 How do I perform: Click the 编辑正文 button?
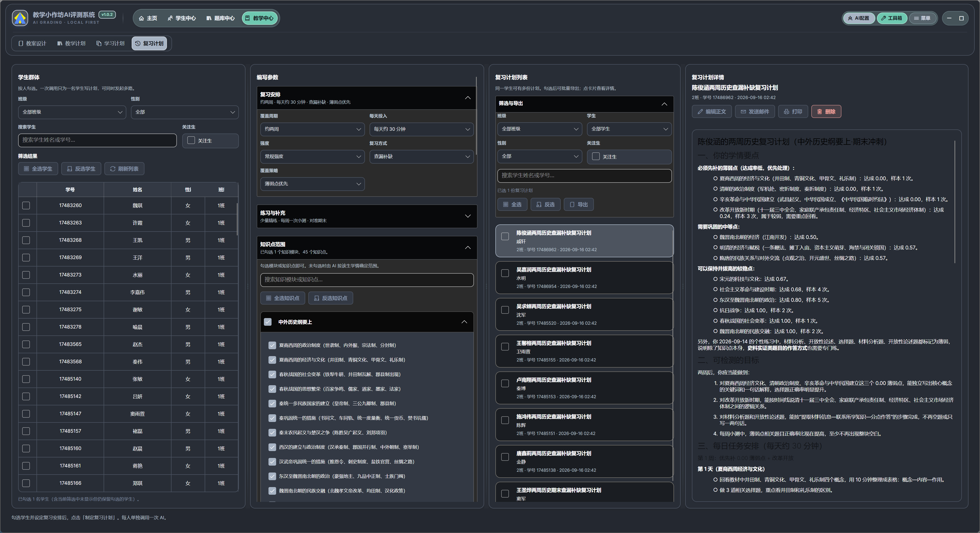pyautogui.click(x=712, y=112)
